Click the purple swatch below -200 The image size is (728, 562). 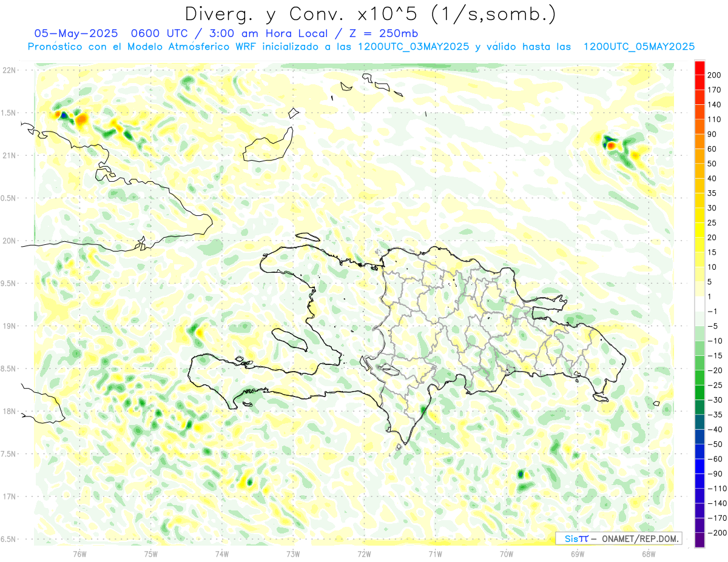(x=700, y=540)
